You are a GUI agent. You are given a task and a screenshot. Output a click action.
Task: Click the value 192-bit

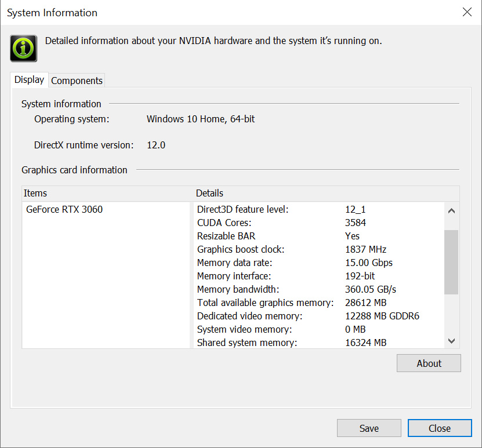360,276
